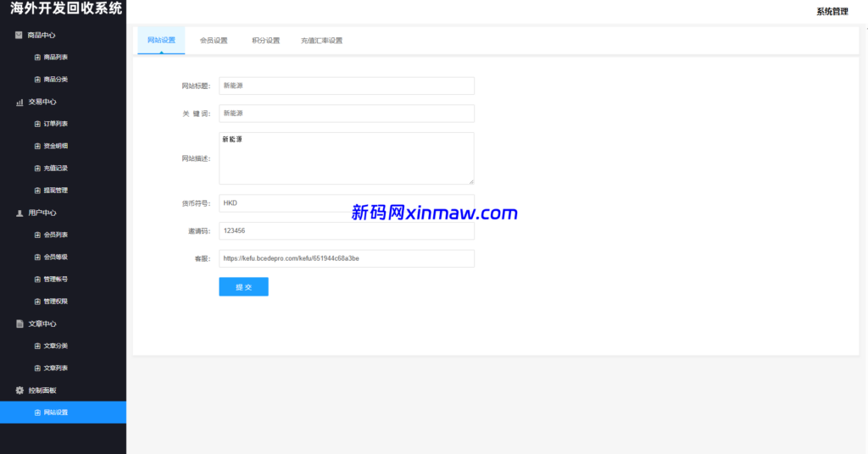Click the icon beside 会员列表
Viewport: 868px width, 454px height.
pyautogui.click(x=37, y=235)
